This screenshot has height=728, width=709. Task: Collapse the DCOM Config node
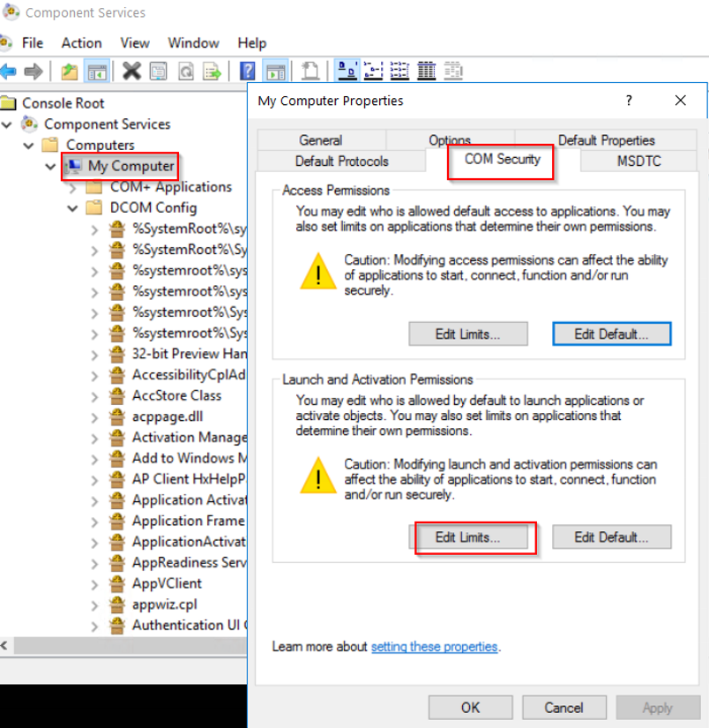coord(72,208)
